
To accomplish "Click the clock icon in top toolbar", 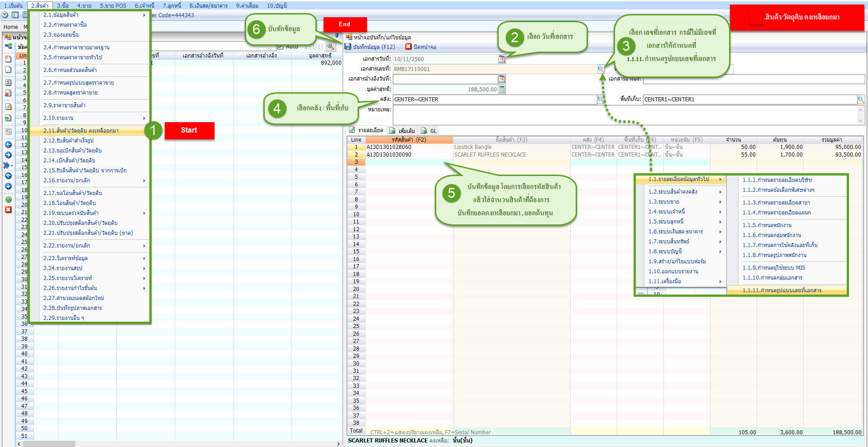I will pyautogui.click(x=5, y=15).
